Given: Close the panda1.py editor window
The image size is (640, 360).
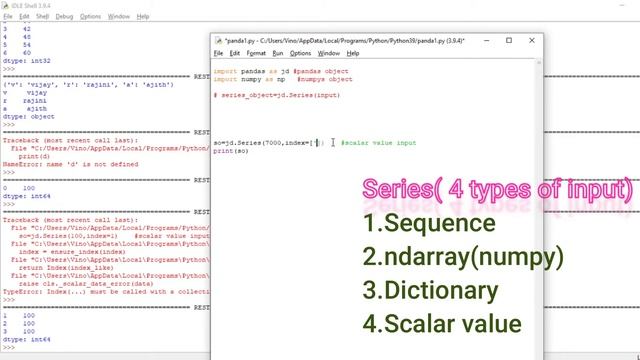Looking at the screenshot, I should coord(531,40).
